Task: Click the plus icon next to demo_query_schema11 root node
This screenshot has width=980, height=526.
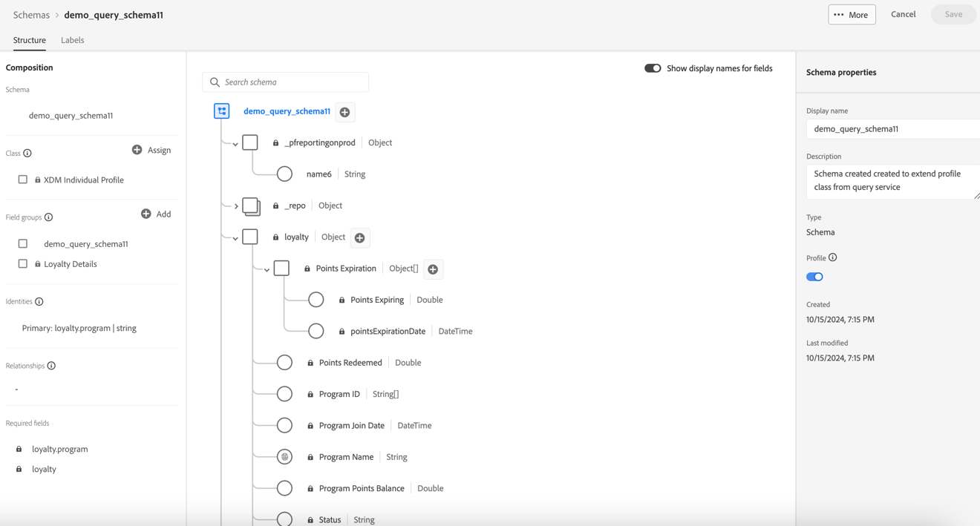Action: coord(344,111)
